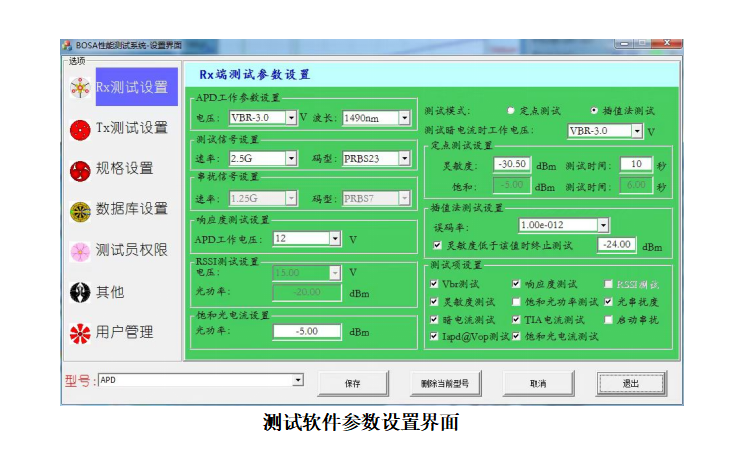
Task: Click the 退出 button
Action: [x=631, y=384]
